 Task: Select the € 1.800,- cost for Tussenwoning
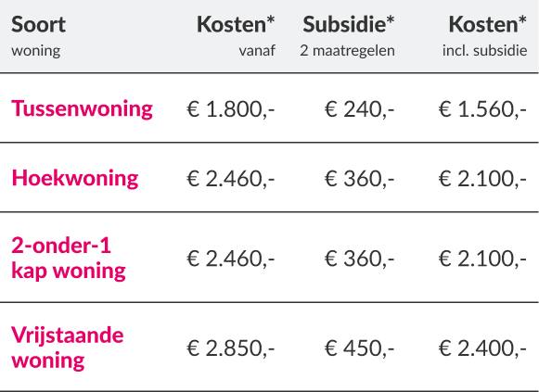coord(231,109)
